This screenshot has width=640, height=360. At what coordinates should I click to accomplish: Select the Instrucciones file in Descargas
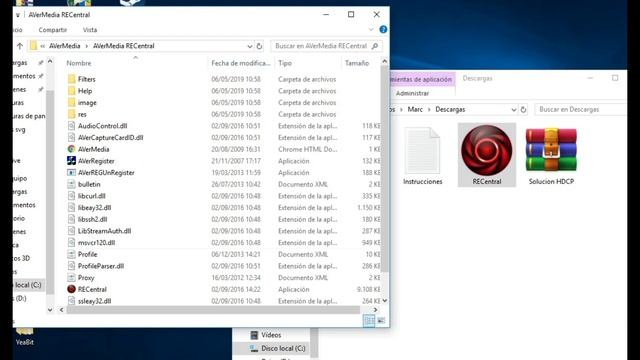(422, 155)
